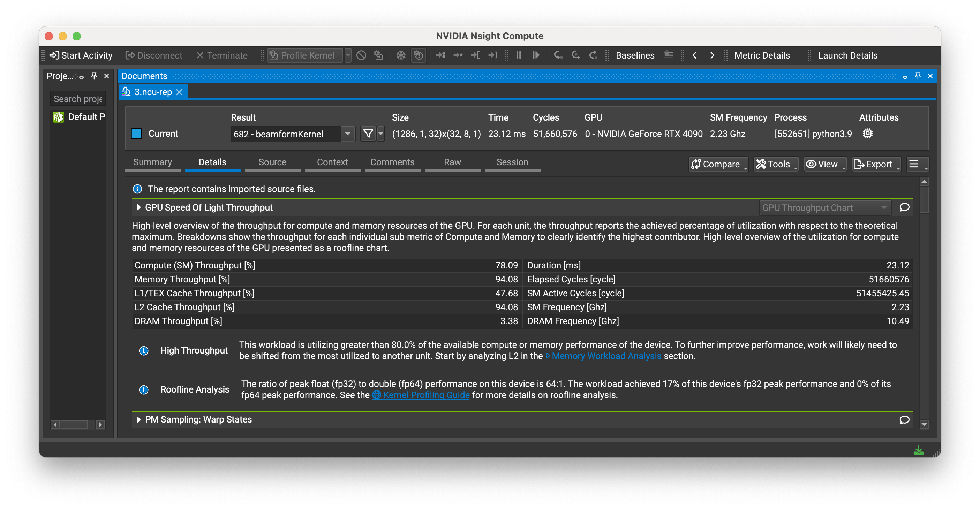Image resolution: width=980 pixels, height=509 pixels.
Task: Click the Step Out arrow icon
Action: coord(593,55)
